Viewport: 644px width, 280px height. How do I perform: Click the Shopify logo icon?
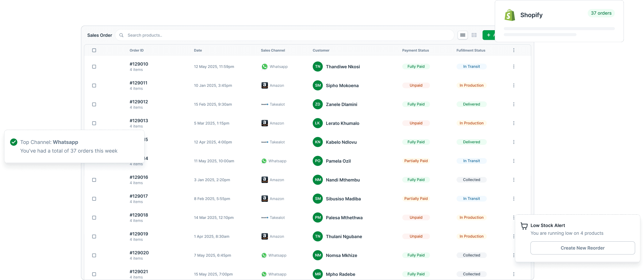[509, 15]
